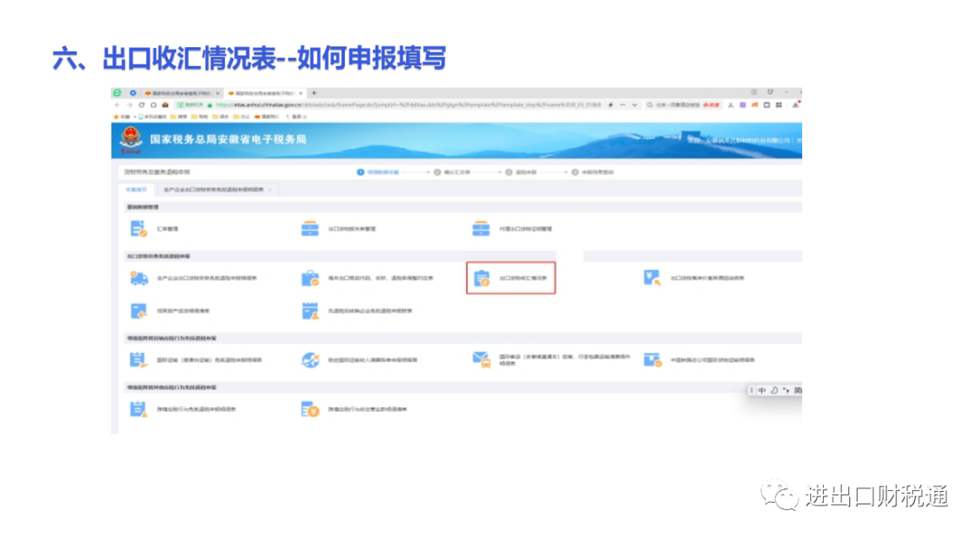This screenshot has width=980, height=539.
Task: Select the second active browser tab
Action: (x=264, y=93)
